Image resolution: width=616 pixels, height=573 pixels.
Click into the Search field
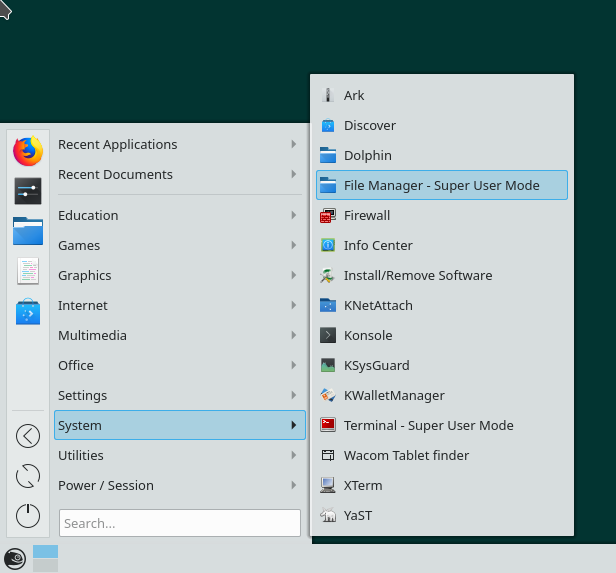(180, 523)
